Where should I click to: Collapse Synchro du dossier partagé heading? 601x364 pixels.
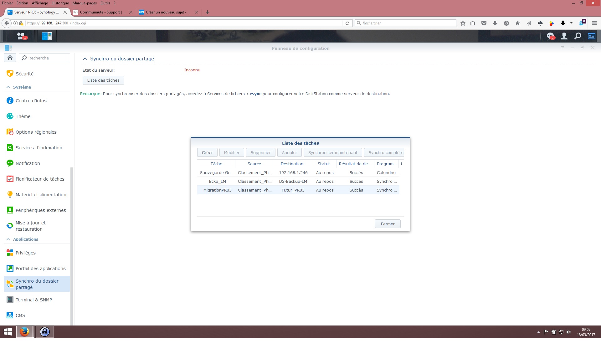click(85, 59)
